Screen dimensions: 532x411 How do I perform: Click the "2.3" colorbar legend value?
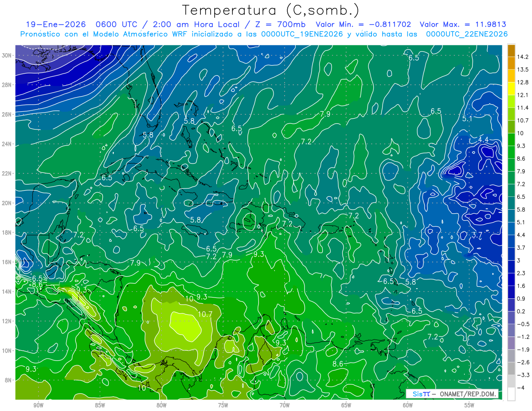click(521, 273)
